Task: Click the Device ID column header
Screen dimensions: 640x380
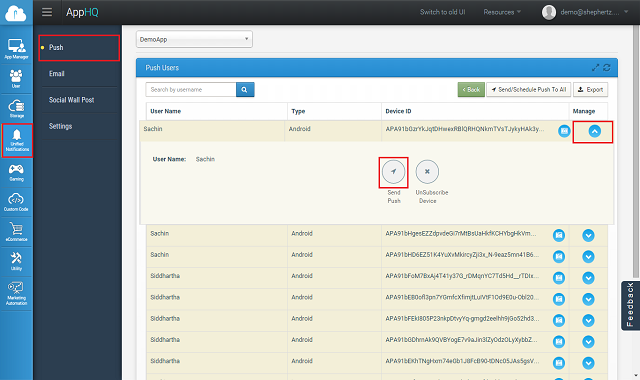Action: click(398, 111)
